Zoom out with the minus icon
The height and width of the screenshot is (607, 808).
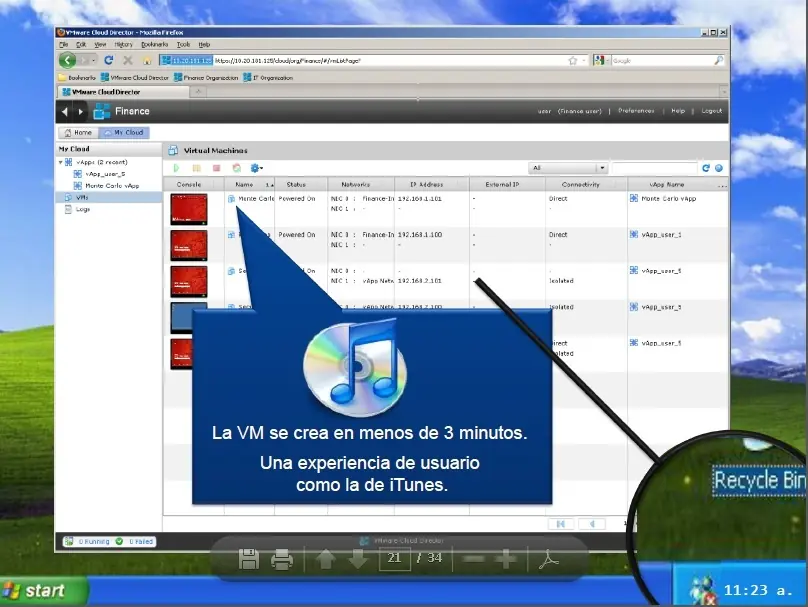pos(474,559)
